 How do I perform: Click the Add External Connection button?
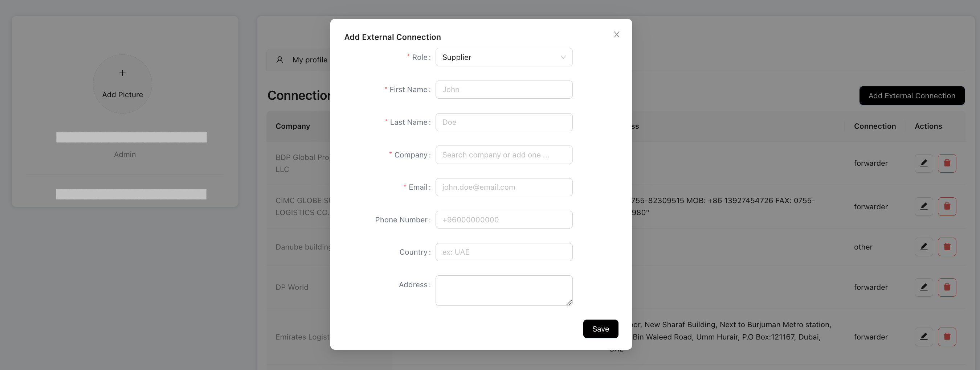coord(911,95)
